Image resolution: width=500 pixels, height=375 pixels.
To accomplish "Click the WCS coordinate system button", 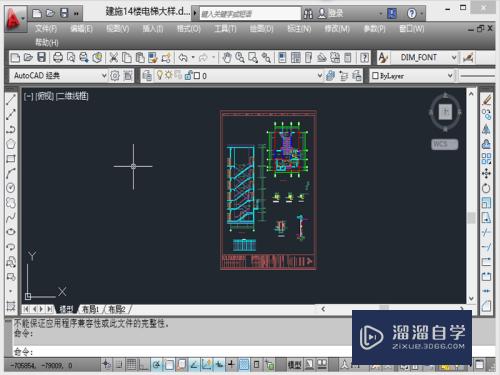I will [x=445, y=144].
